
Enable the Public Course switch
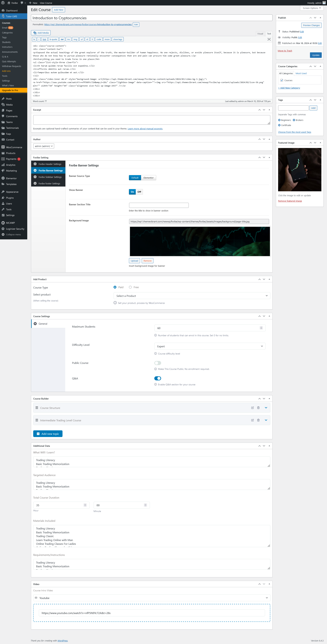point(158,363)
